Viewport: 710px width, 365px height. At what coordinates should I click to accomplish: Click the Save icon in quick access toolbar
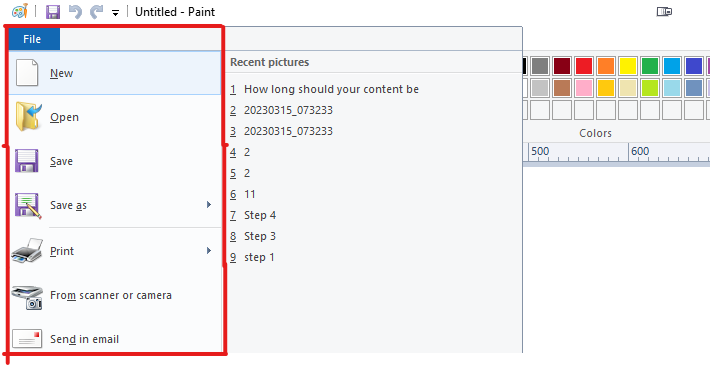(x=53, y=12)
